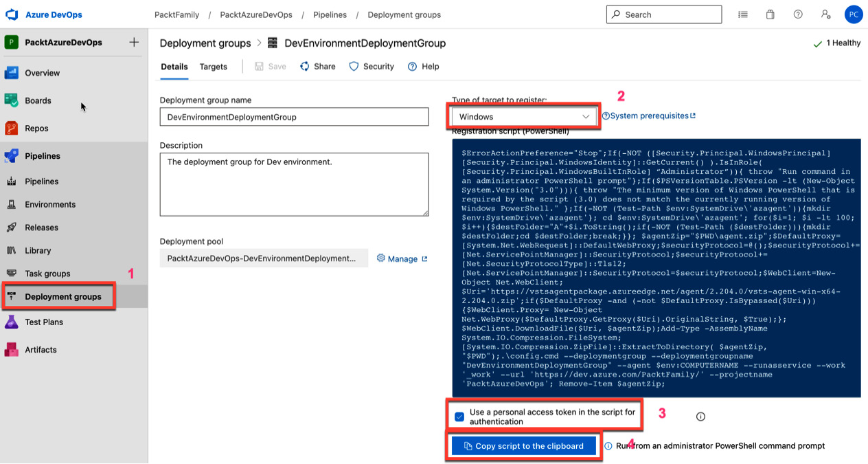Screen dimensions: 868x464
Task: Go to PacktAzureDevOps breadcrumb
Action: pyautogui.click(x=256, y=14)
